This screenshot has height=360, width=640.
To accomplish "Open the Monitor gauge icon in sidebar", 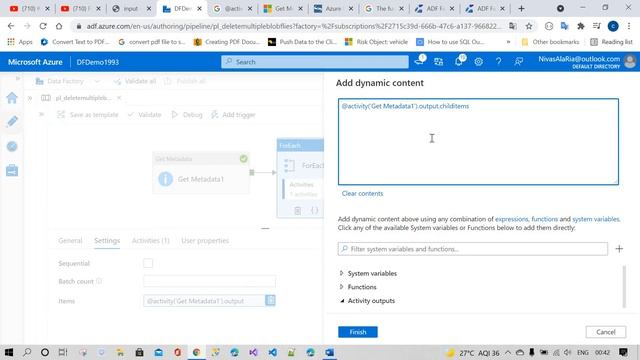I will 12,146.
